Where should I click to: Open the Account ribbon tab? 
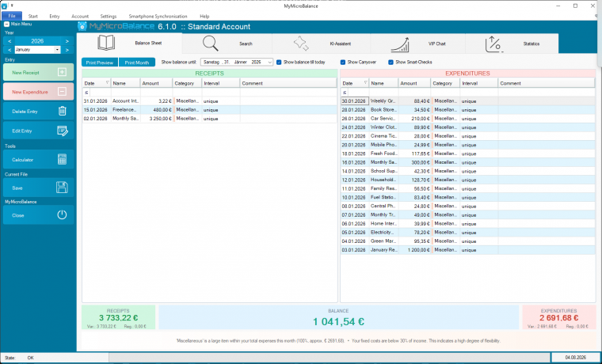80,16
